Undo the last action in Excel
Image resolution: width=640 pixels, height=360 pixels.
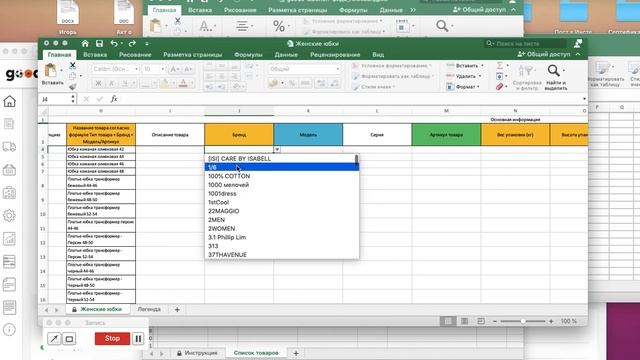[114, 44]
